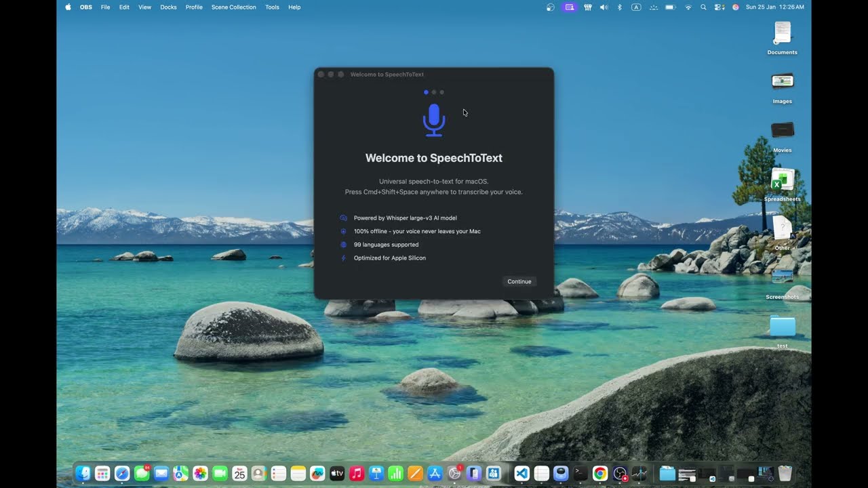Screen dimensions: 868x488
Task: Click the Apple Silicon bolt icon
Action: [344, 258]
